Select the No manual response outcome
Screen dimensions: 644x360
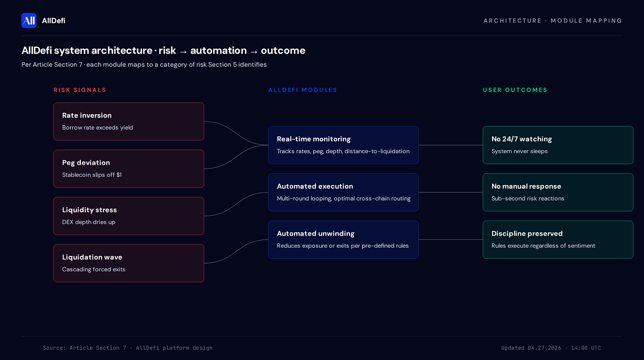558,192
